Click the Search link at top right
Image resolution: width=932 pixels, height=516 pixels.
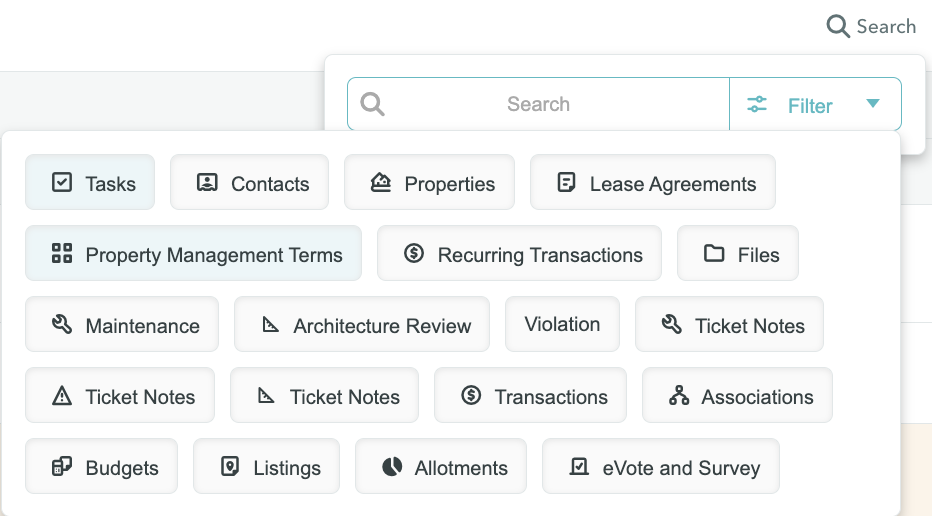pyautogui.click(x=871, y=26)
